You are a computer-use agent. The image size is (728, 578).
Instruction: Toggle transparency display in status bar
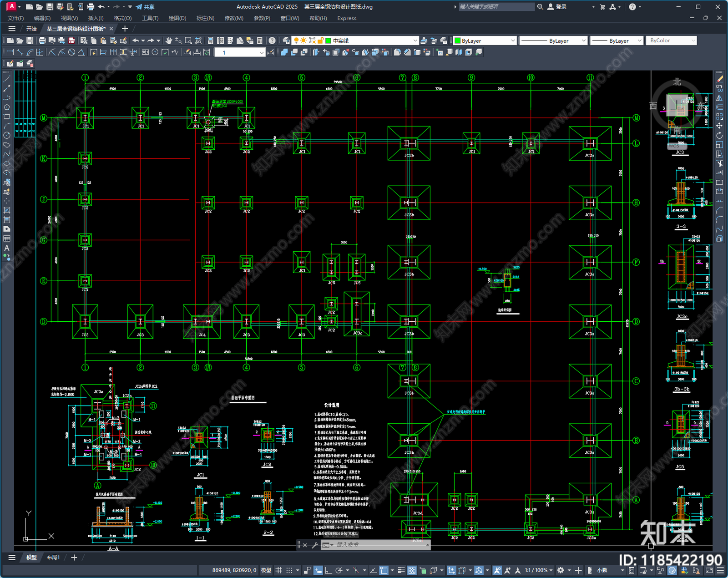[412, 570]
